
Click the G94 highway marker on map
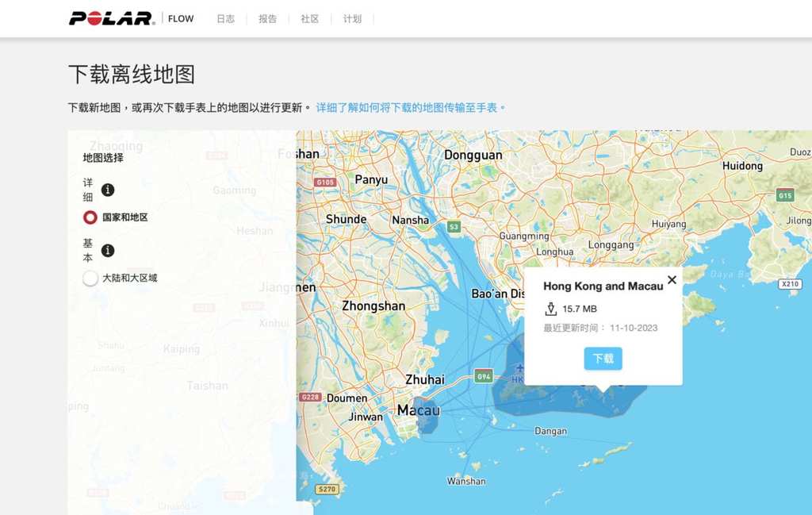point(484,376)
